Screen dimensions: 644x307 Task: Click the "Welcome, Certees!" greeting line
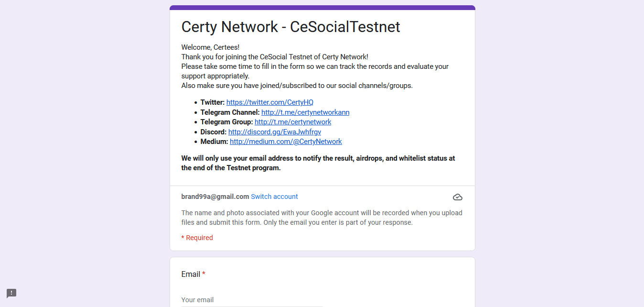(x=210, y=47)
